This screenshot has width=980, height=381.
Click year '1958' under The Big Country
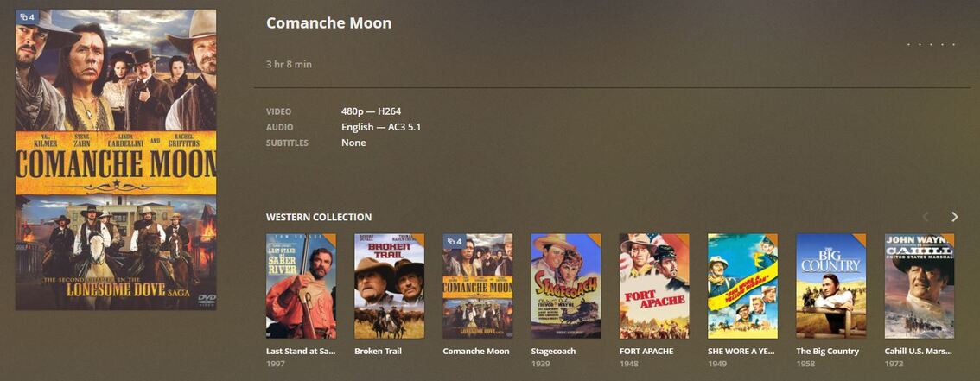pyautogui.click(x=805, y=364)
